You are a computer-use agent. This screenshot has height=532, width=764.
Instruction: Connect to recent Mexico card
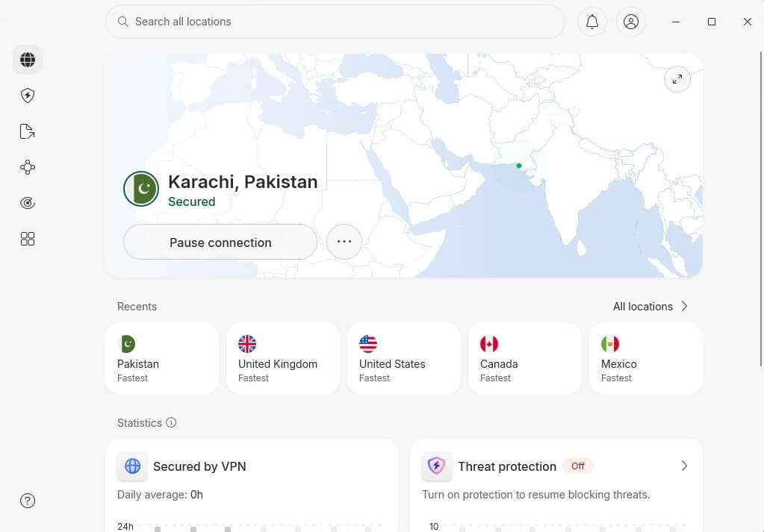645,358
